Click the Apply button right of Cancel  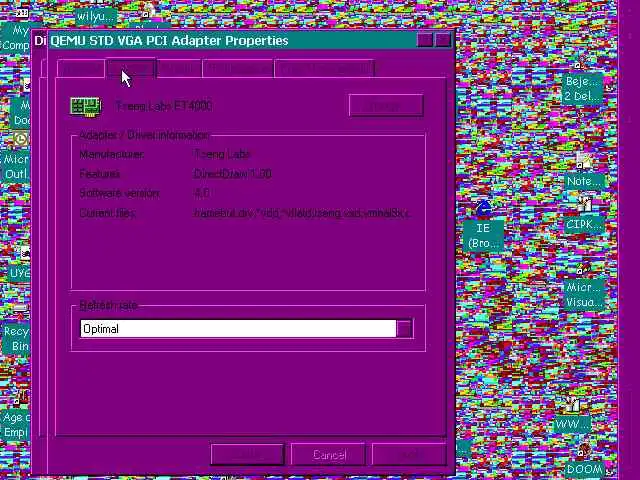pyautogui.click(x=409, y=455)
